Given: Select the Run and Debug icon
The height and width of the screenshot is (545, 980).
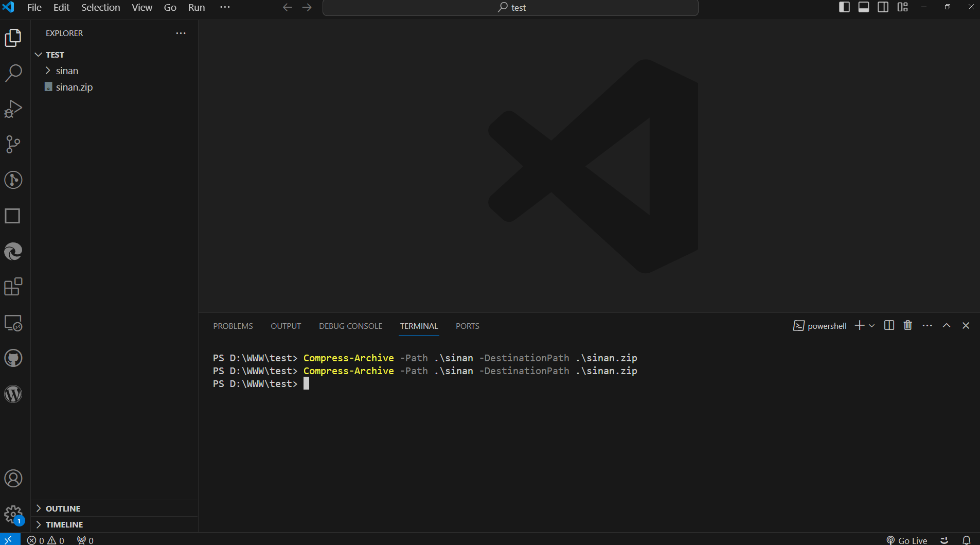Looking at the screenshot, I should click(13, 109).
